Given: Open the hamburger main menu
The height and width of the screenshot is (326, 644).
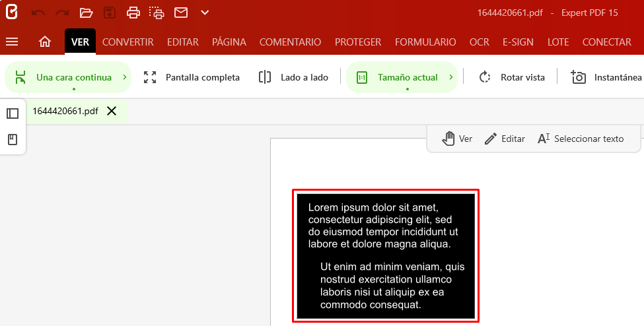Looking at the screenshot, I should 12,42.
